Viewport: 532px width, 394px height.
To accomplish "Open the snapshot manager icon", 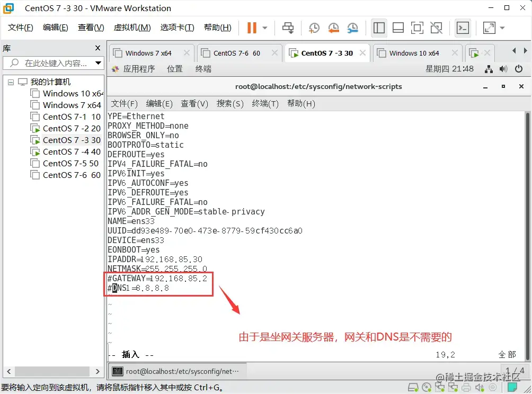I will pyautogui.click(x=352, y=28).
